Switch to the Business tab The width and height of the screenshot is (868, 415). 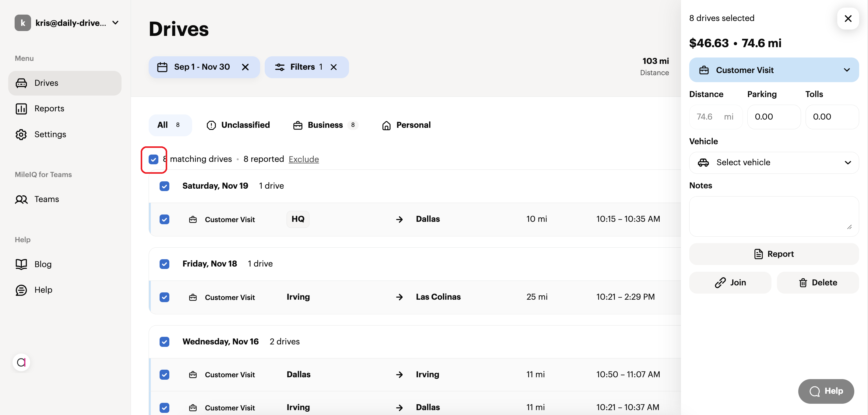click(325, 125)
